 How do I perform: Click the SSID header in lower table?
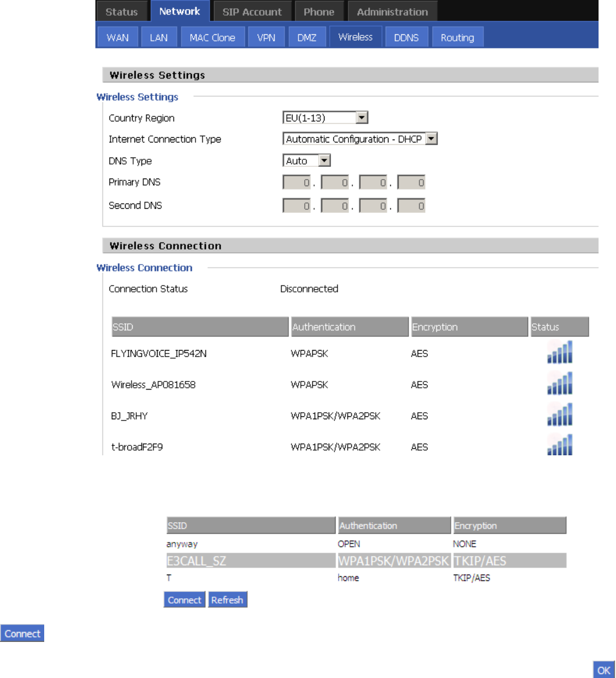click(251, 526)
